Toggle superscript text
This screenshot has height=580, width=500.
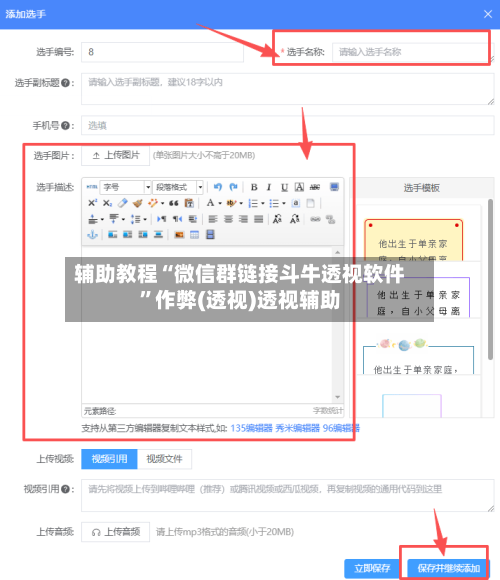[x=92, y=203]
